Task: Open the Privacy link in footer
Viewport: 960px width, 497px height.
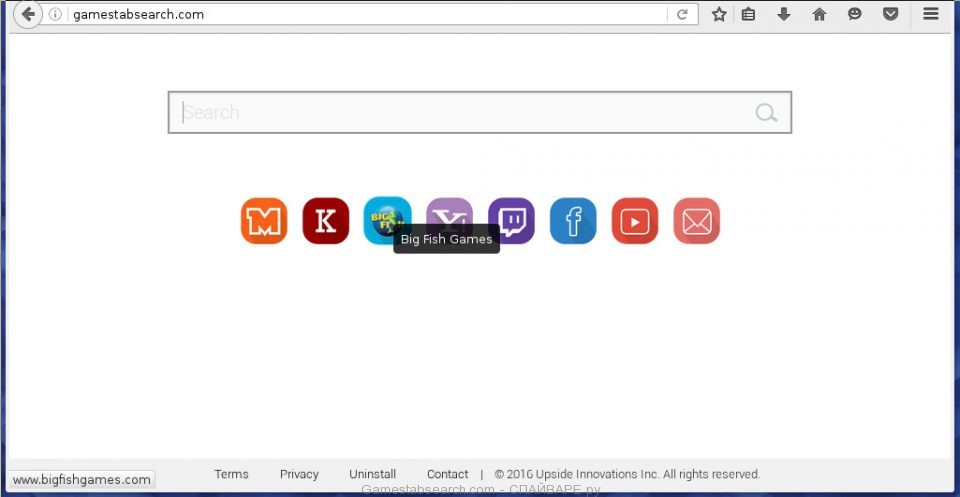Action: coord(299,474)
